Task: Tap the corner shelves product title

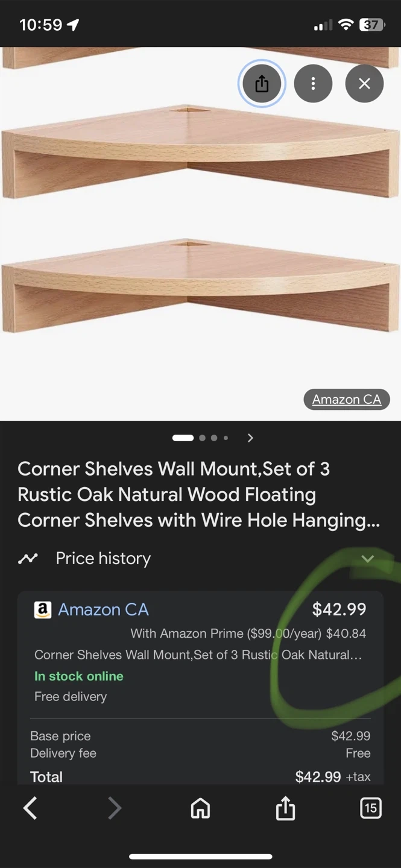Action: coord(199,494)
